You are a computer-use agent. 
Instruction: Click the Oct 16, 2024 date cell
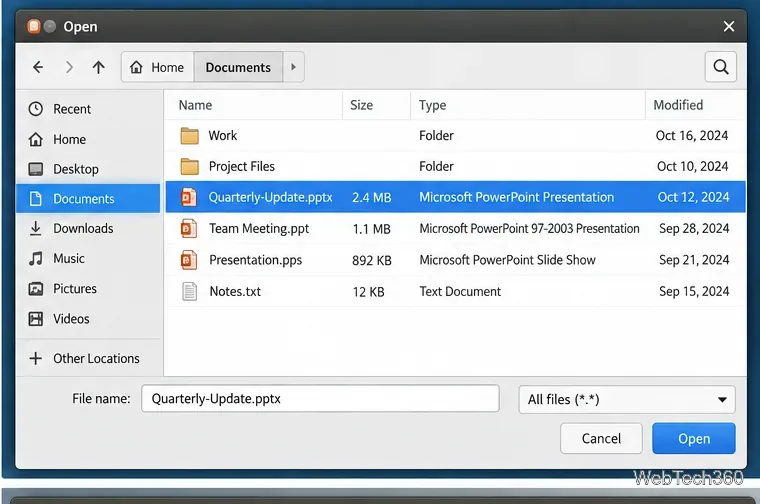coord(692,136)
